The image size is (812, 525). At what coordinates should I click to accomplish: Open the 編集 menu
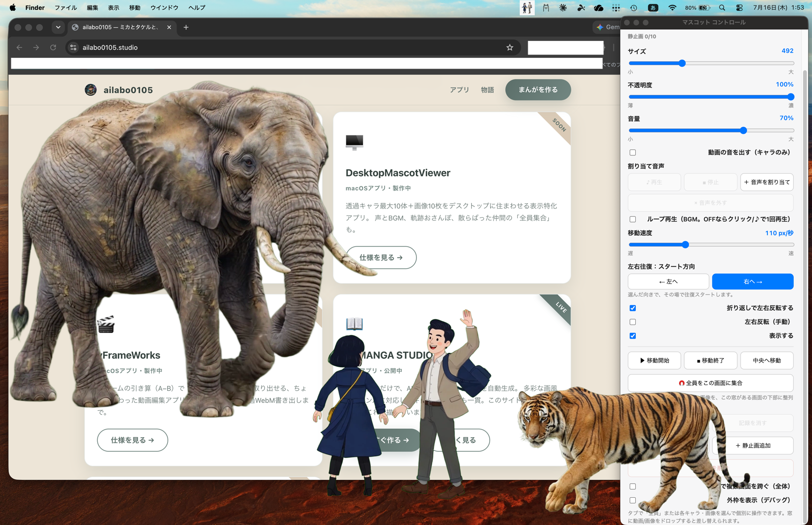point(93,8)
